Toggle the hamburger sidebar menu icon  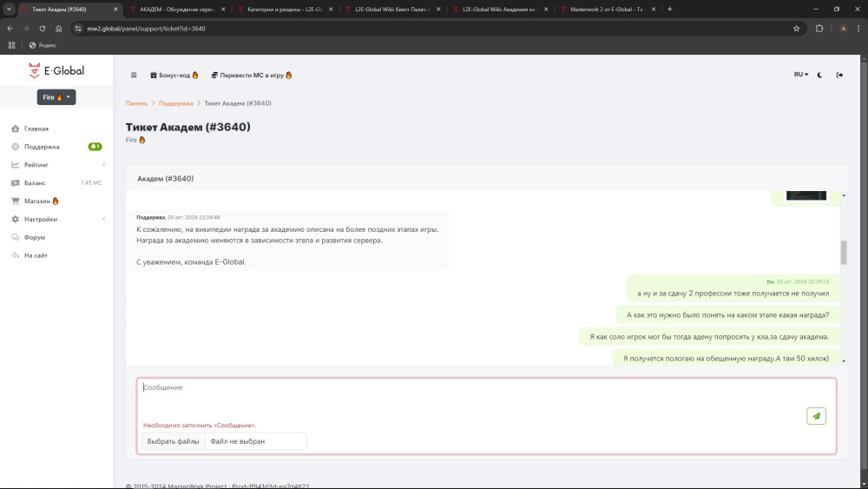134,76
